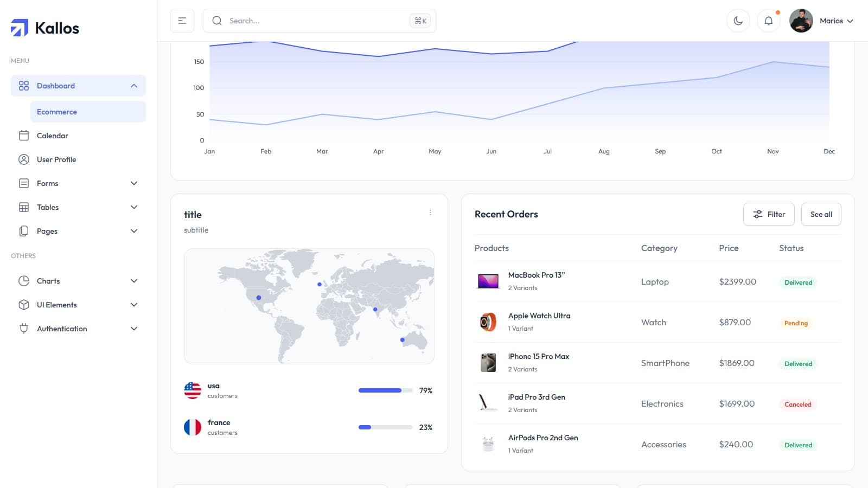Click the iPhone 15 Pro Max thumbnail

click(488, 363)
